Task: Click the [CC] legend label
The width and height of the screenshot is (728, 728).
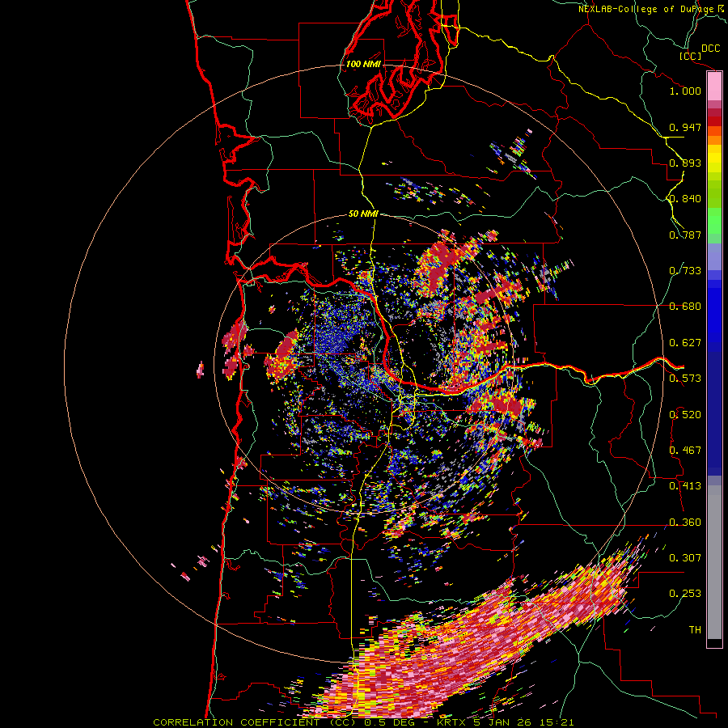Action: (x=690, y=56)
